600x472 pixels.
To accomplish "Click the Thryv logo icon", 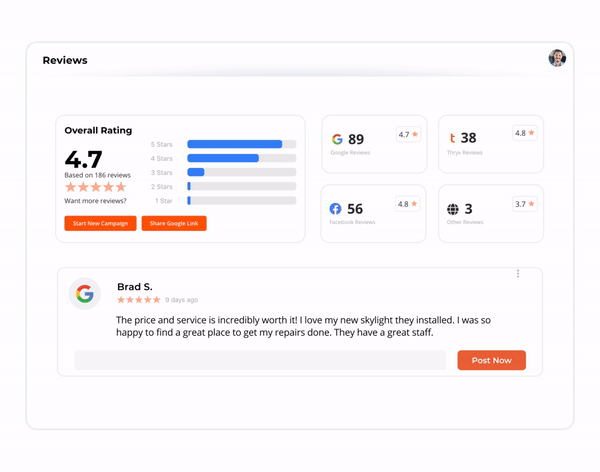I will pyautogui.click(x=452, y=139).
